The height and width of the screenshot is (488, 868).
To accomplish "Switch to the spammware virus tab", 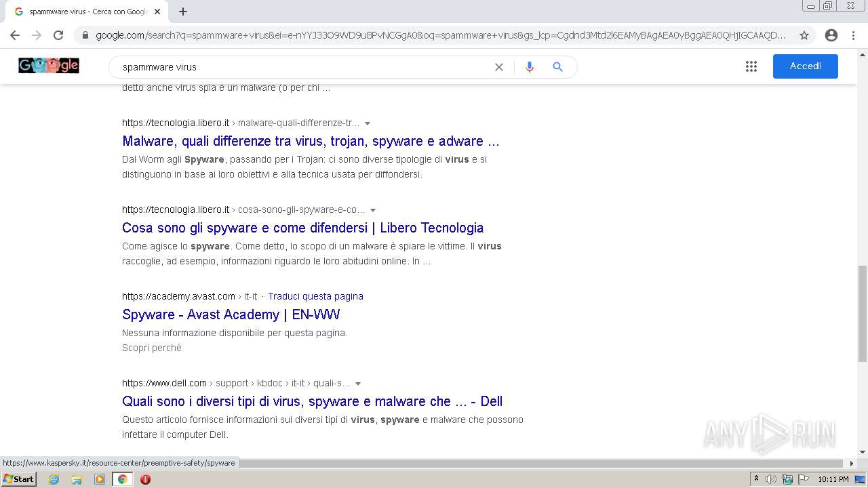I will pos(87,12).
